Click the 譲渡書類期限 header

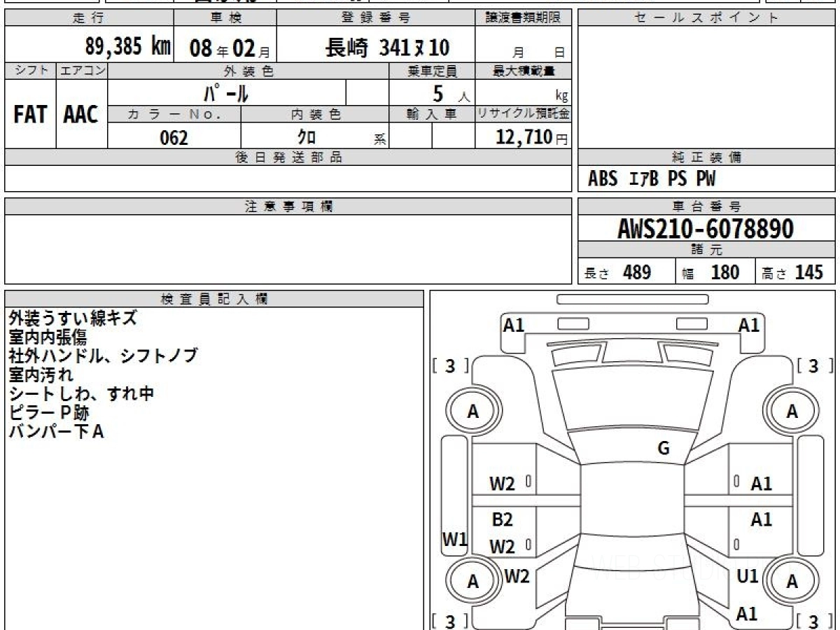pyautogui.click(x=523, y=18)
